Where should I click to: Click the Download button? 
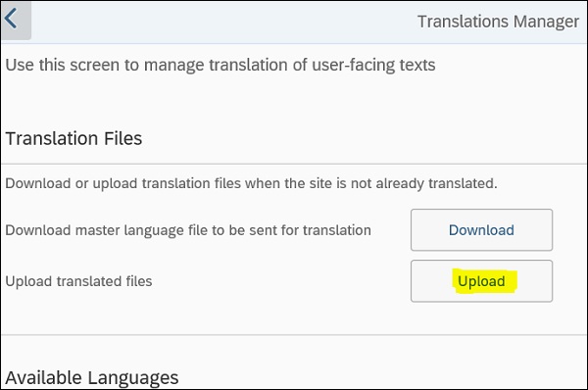(x=481, y=230)
